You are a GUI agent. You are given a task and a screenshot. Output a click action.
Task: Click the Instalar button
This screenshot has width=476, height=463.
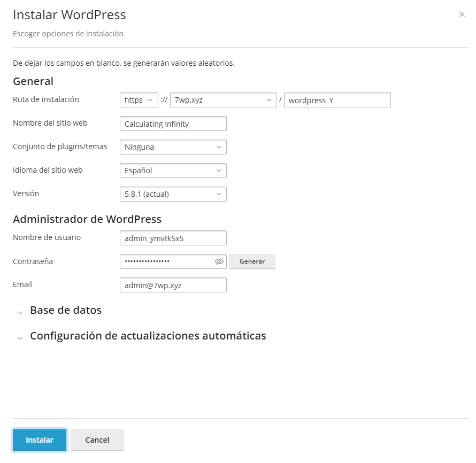(40, 440)
